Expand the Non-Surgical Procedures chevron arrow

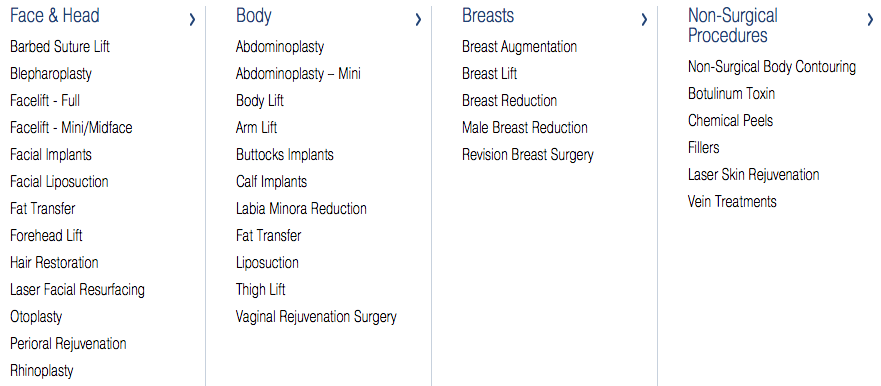click(x=870, y=20)
